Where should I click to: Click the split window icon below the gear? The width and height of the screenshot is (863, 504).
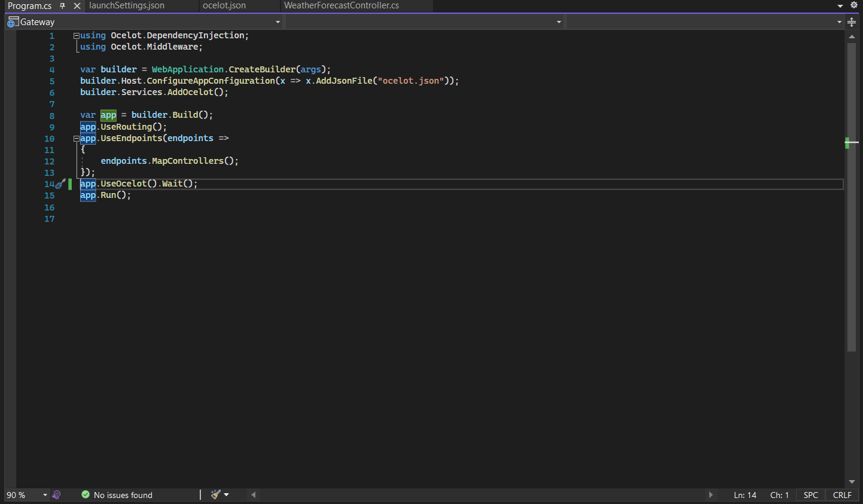[x=852, y=22]
